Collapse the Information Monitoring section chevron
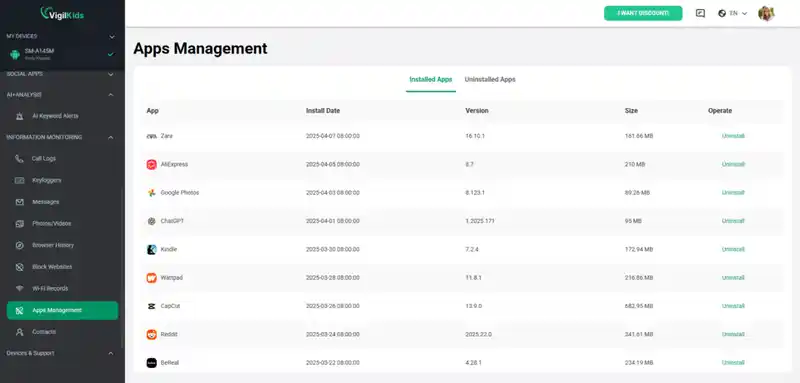Image resolution: width=800 pixels, height=383 pixels. (111, 137)
